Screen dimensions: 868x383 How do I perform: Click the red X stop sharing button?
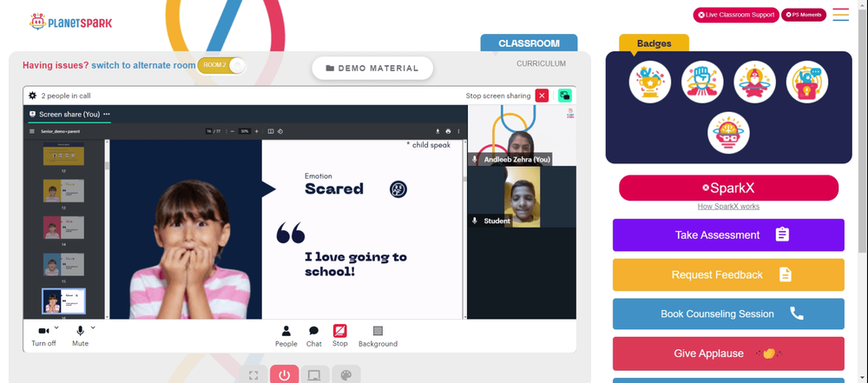(542, 96)
